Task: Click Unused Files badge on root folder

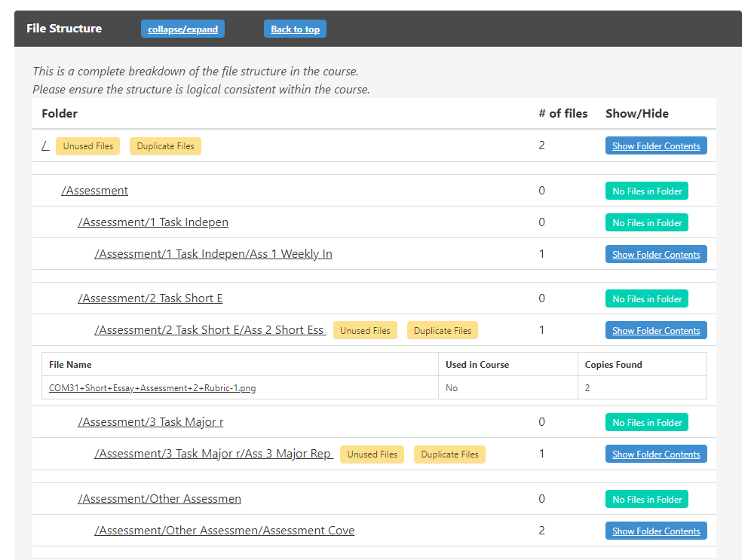Action: (88, 146)
